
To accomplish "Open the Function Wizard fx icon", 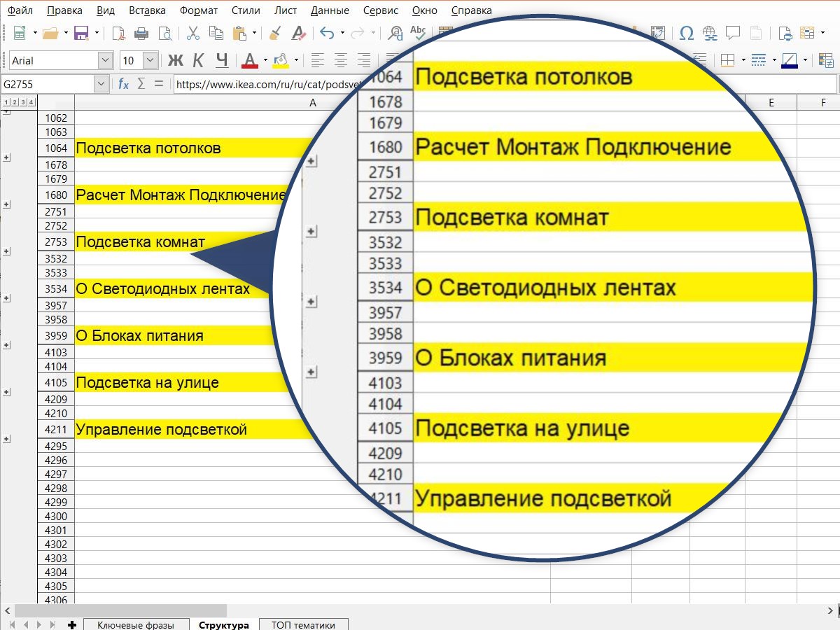I will [123, 84].
